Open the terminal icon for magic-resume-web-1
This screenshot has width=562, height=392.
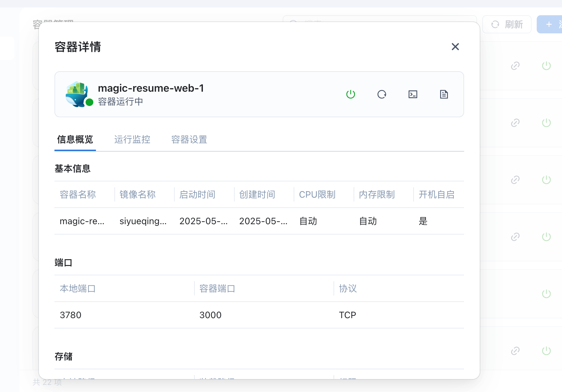413,94
